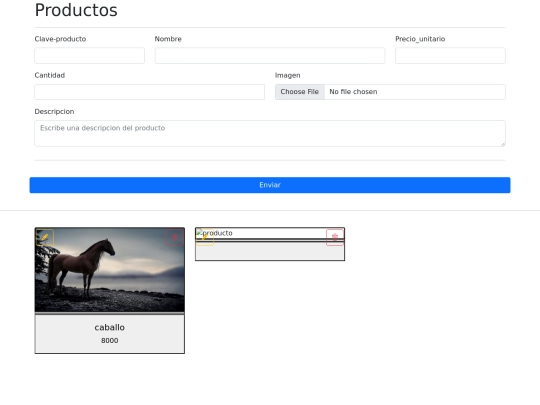Image resolution: width=540 pixels, height=405 pixels.
Task: Click the 'Precio_unitario' field label
Action: click(420, 39)
